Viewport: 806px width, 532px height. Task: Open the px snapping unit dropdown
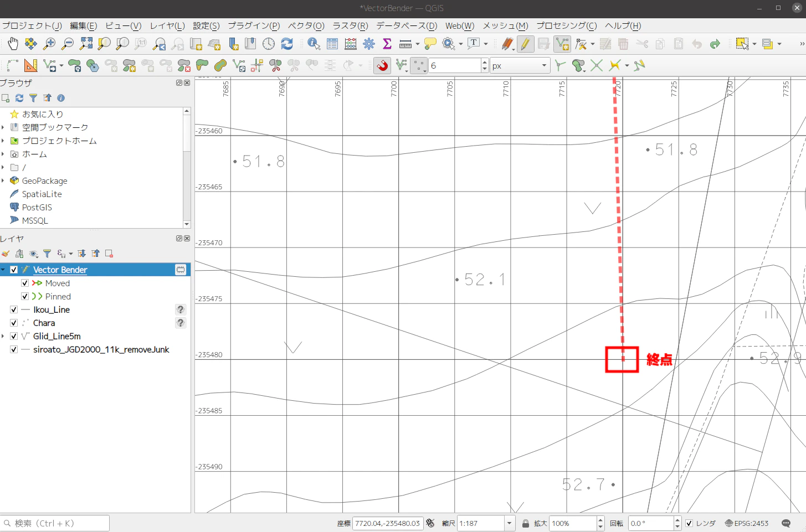[x=520, y=66]
